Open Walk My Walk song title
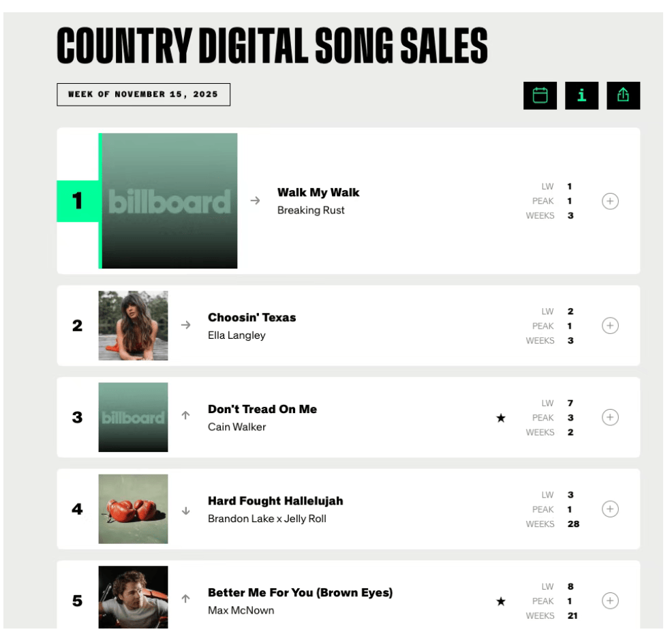672x636 pixels. 318,192
